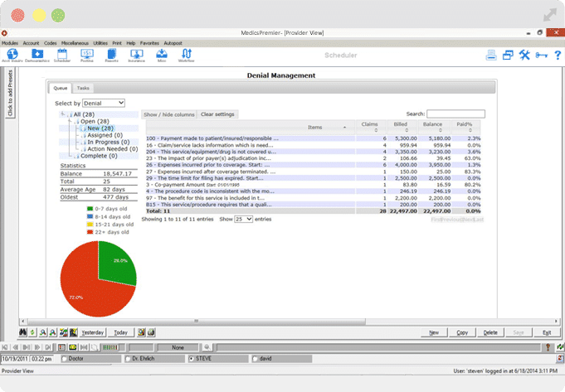Select the david radio button
The image size is (565, 392).
click(255, 359)
